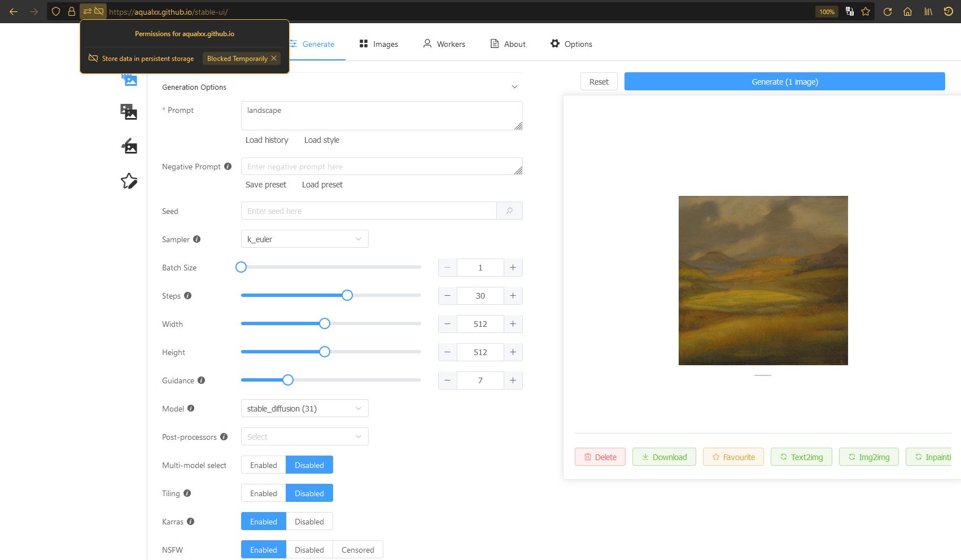Open the About tab
The image size is (961, 560).
click(507, 43)
